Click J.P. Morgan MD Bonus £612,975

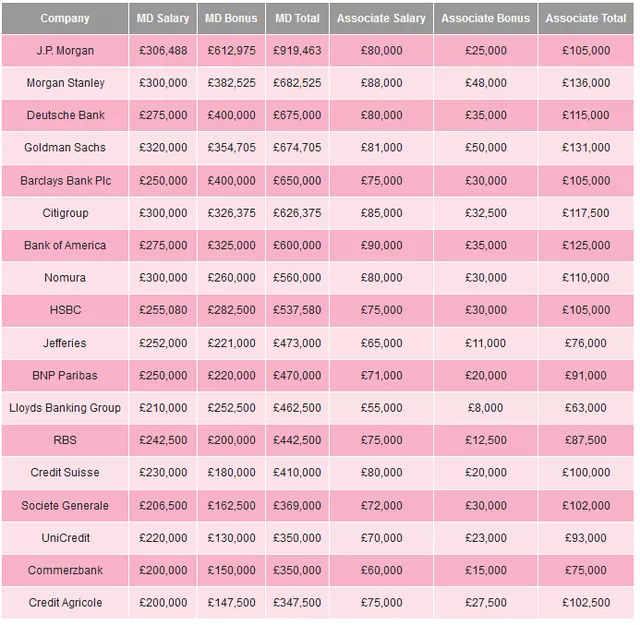[x=231, y=51]
